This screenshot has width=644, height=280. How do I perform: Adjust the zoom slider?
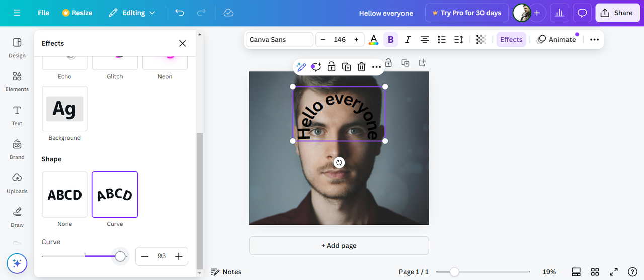coord(454,272)
